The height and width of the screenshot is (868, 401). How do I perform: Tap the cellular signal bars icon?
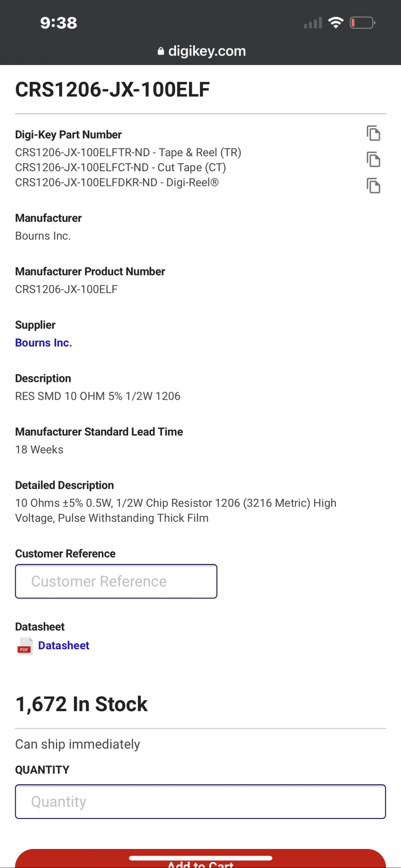313,23
